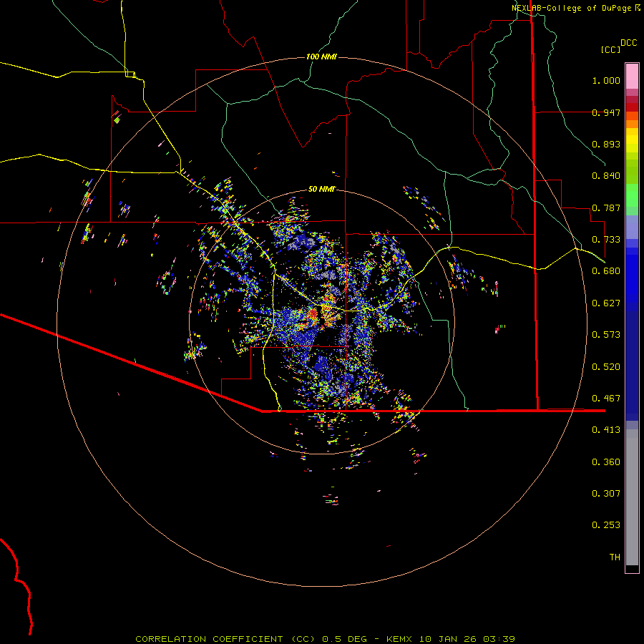644x644 pixels.
Task: Click the DCC [CC] legend header
Action: 619,46
